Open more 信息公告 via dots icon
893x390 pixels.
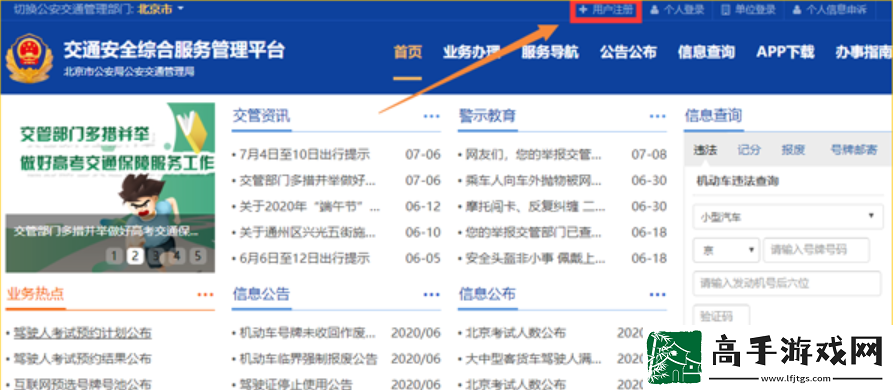pos(431,294)
